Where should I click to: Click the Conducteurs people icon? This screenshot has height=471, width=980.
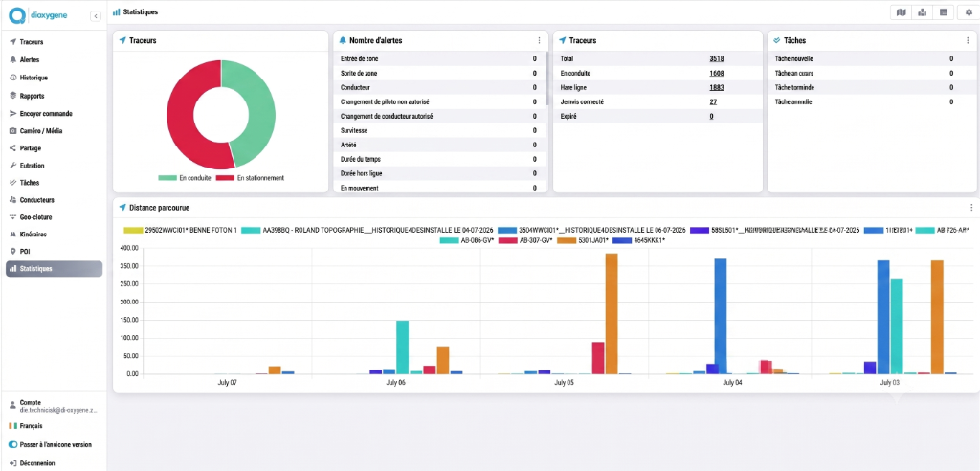point(13,200)
